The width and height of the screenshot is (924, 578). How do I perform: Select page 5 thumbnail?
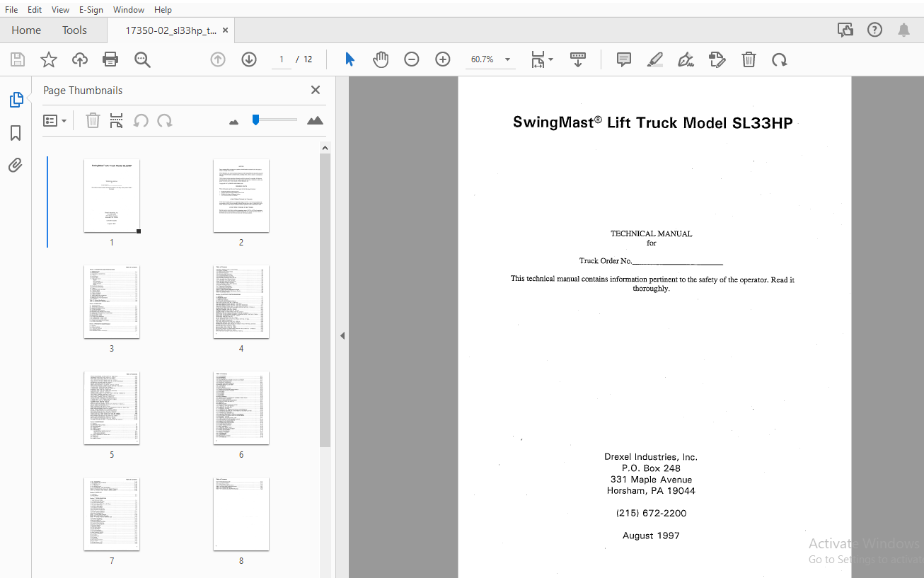pyautogui.click(x=112, y=408)
